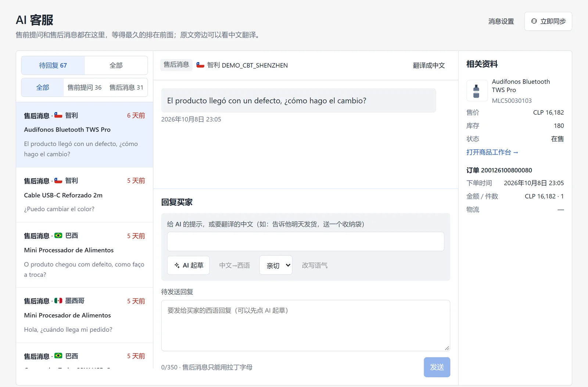Screen dimensions: 588x387
Task: Click the 待发送回复 reply textarea
Action: coord(306,326)
